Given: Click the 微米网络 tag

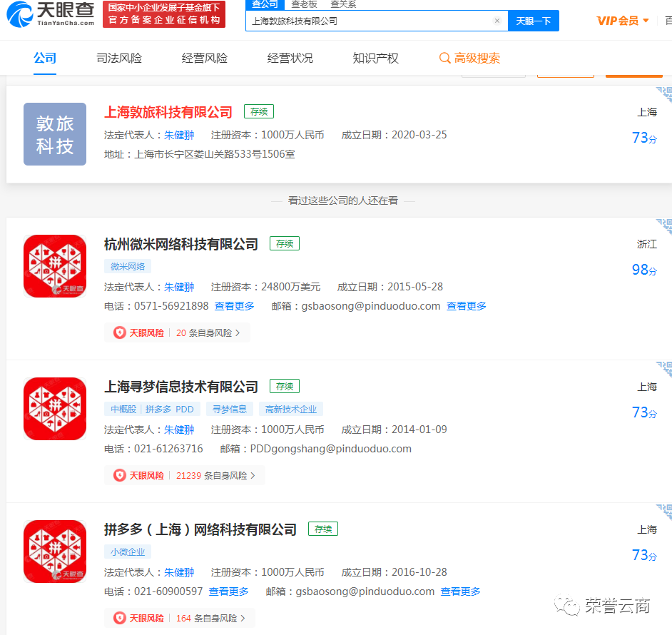Looking at the screenshot, I should click(x=128, y=266).
